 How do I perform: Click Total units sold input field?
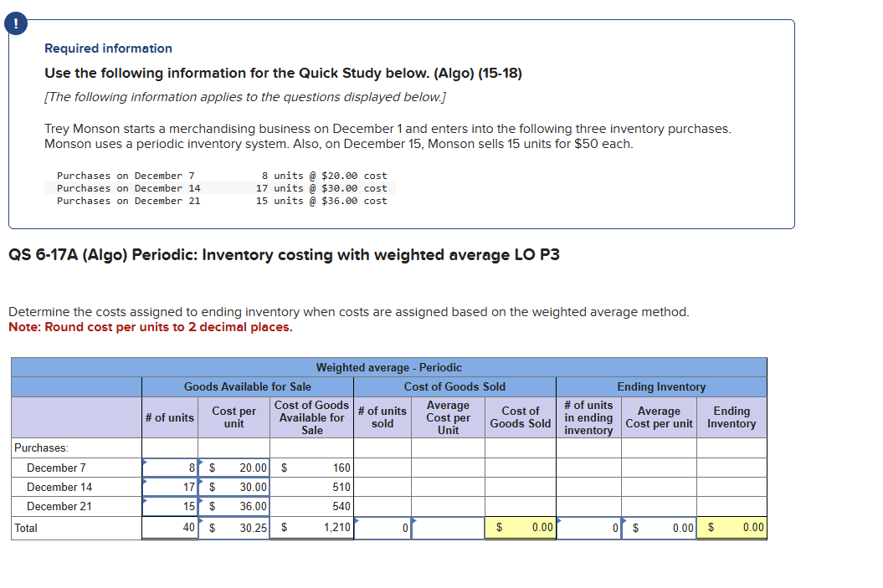pyautogui.click(x=382, y=528)
